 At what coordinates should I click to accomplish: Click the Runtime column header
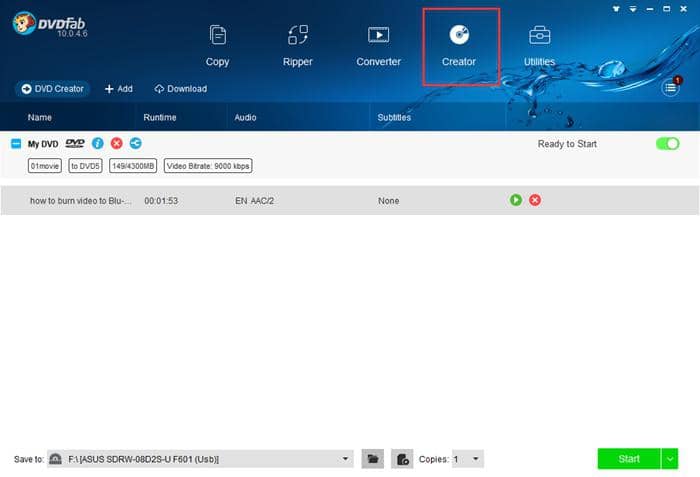[x=160, y=117]
